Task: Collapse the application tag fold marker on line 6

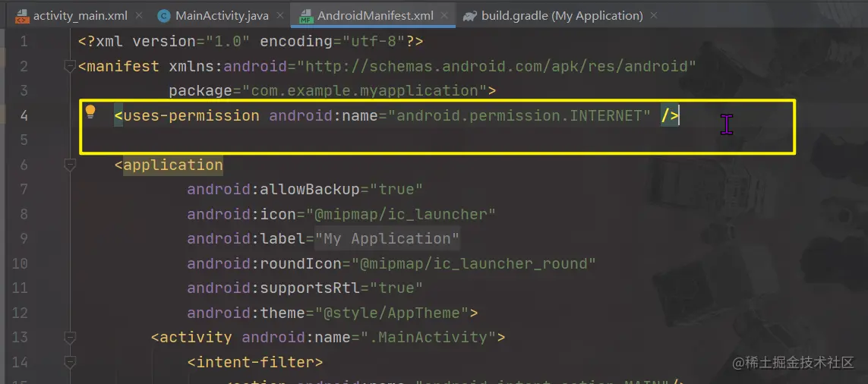Action: (x=70, y=165)
